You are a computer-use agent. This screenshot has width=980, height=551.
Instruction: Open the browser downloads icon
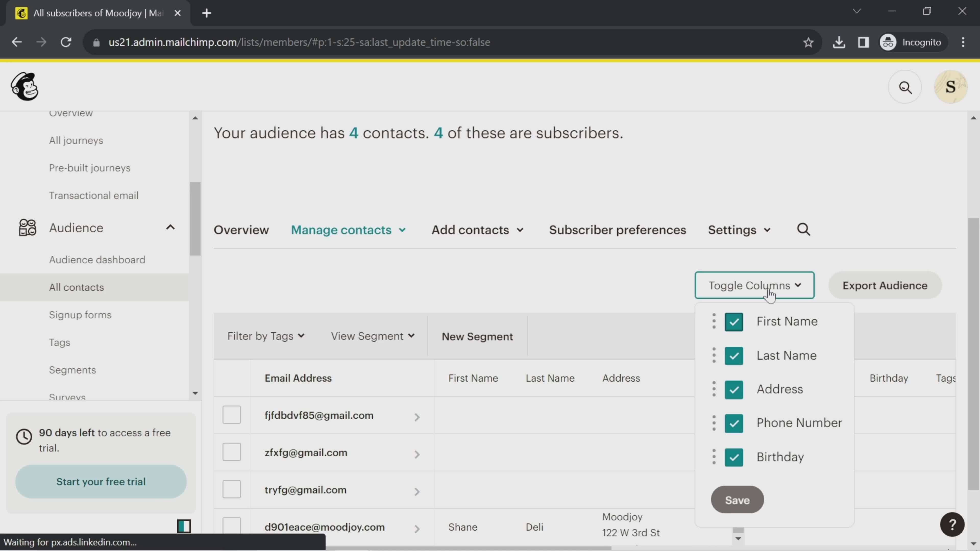coord(838,42)
